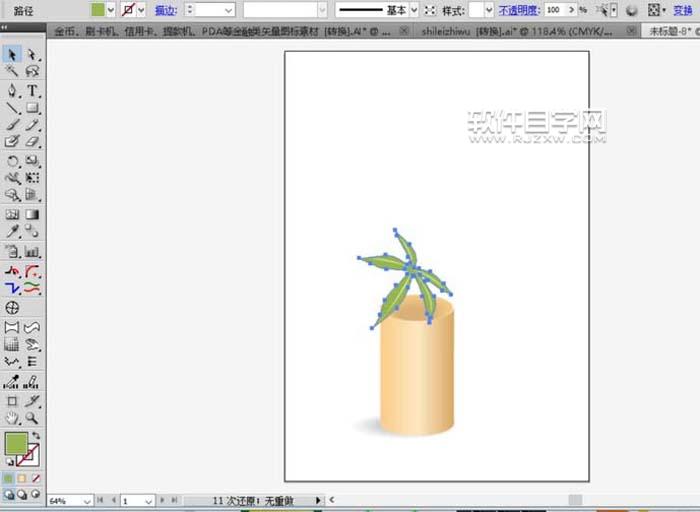Choose the Blend tool
This screenshot has height=512, width=700.
(x=32, y=231)
